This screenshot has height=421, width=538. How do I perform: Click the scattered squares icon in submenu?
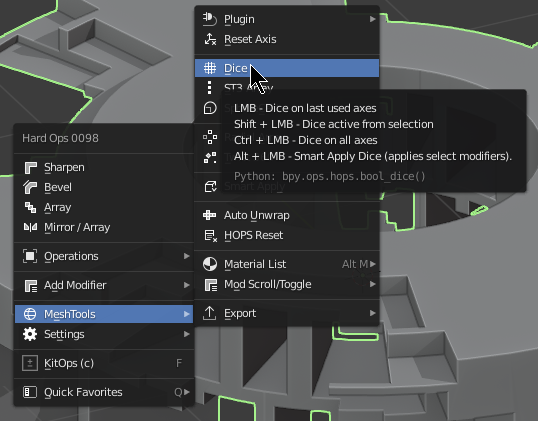[x=210, y=157]
